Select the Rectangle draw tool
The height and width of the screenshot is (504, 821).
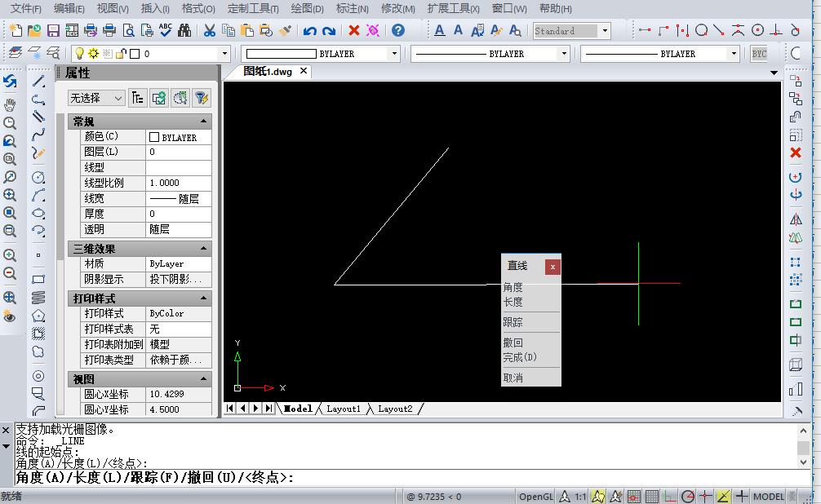[x=38, y=279]
